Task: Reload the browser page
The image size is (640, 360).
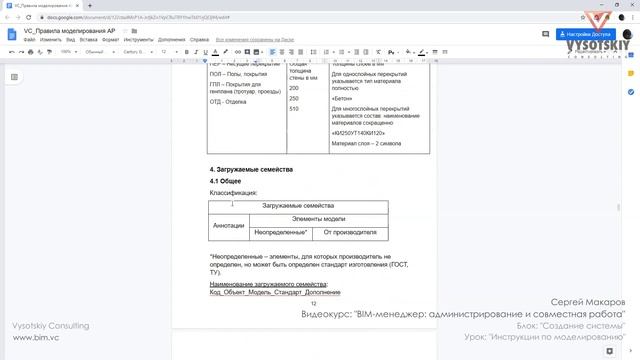Action: (x=29, y=18)
